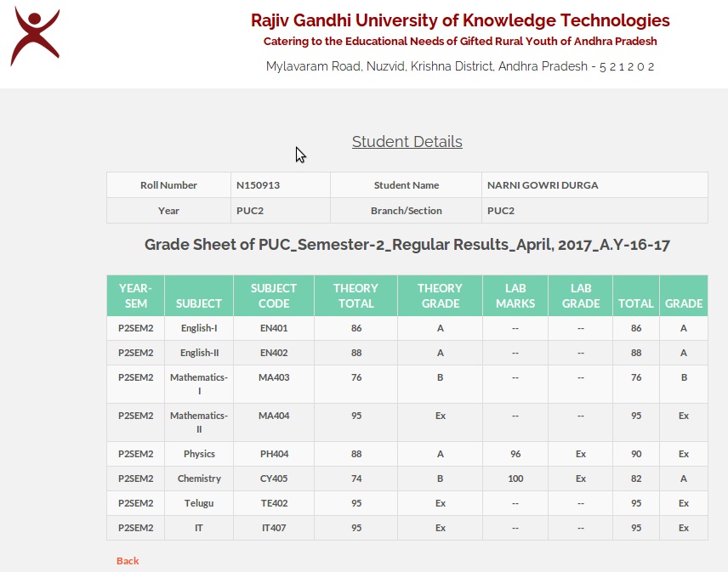Viewport: 728px width, 572px height.
Task: Select subject code CY405 cell
Action: [274, 479]
